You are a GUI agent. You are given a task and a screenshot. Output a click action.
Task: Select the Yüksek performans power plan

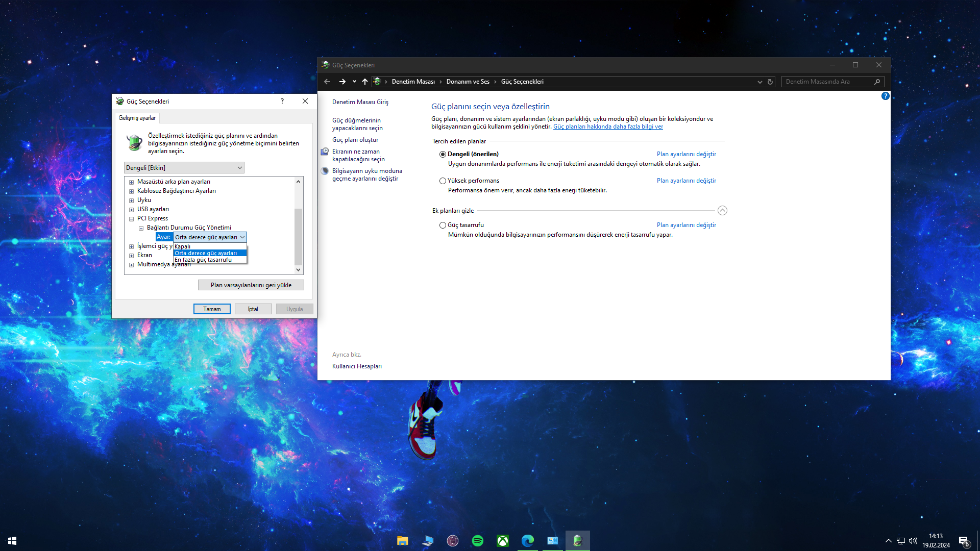(443, 181)
